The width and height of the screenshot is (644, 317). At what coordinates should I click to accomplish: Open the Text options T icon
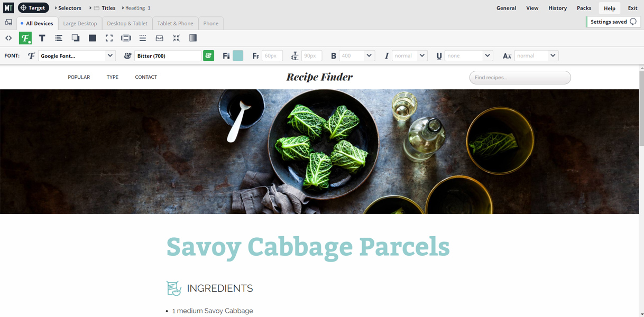42,38
